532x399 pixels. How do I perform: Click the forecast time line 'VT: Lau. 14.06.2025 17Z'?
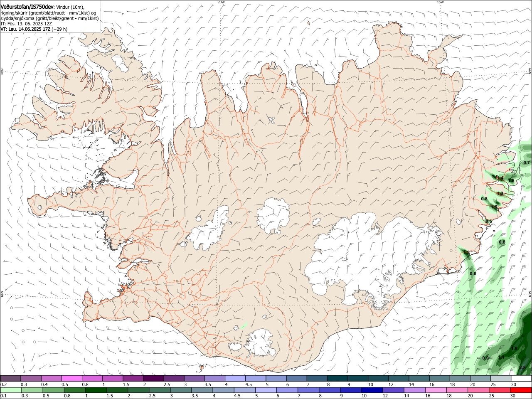coord(26,29)
